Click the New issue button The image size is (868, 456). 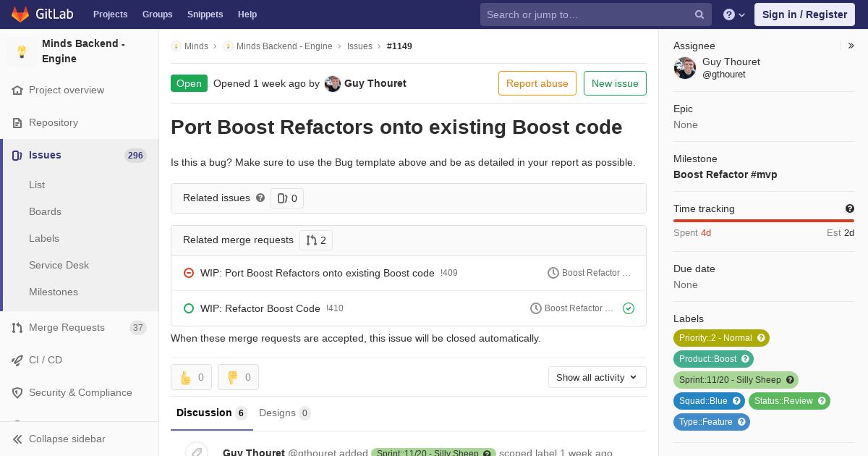point(615,83)
